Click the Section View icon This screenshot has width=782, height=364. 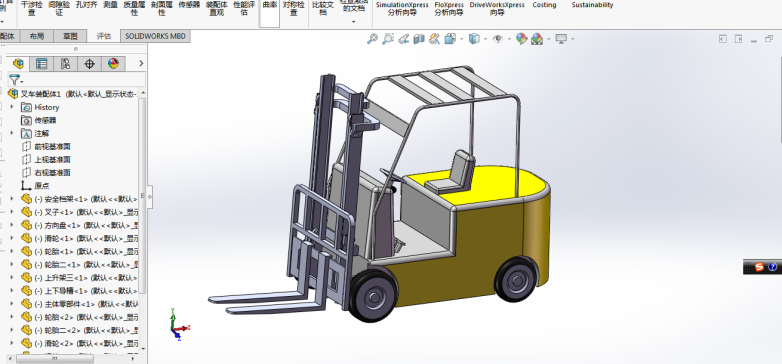point(419,38)
